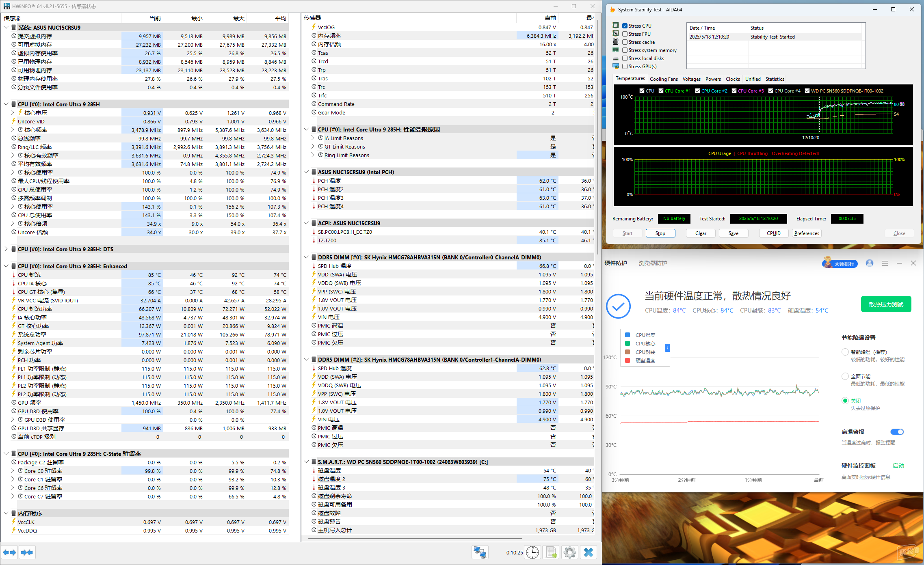The height and width of the screenshot is (565, 924).
Task: Click Stress system memory RAM icon
Action: (616, 50)
